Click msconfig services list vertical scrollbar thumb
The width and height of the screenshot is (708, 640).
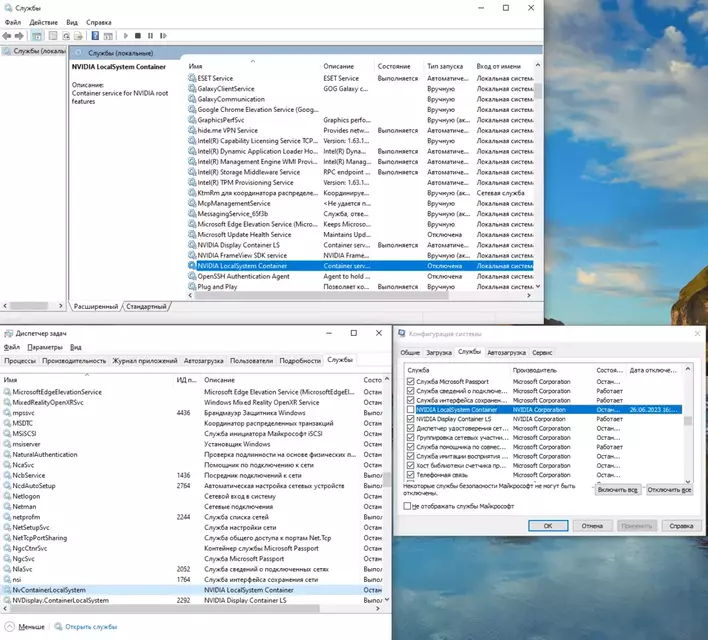pos(688,421)
